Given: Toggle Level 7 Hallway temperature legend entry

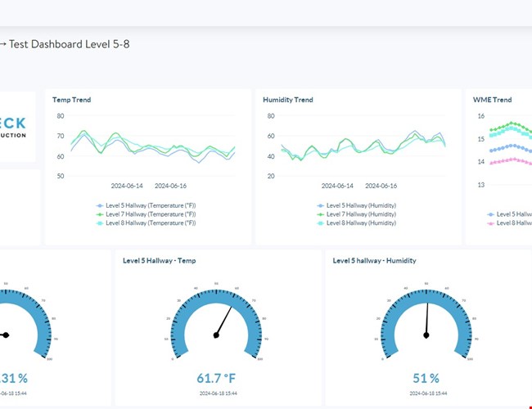Looking at the screenshot, I should tap(147, 214).
